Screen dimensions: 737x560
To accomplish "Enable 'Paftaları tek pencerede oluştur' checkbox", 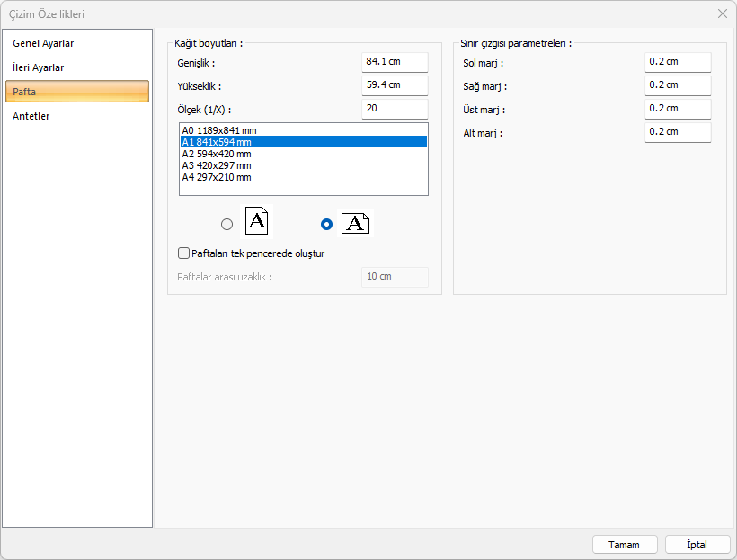I will pos(184,253).
